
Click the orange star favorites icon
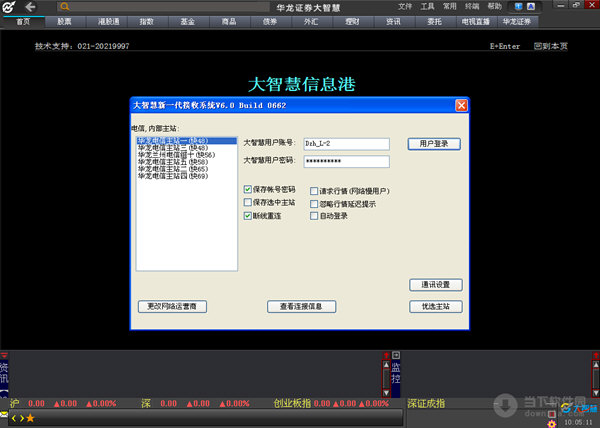[x=30, y=418]
